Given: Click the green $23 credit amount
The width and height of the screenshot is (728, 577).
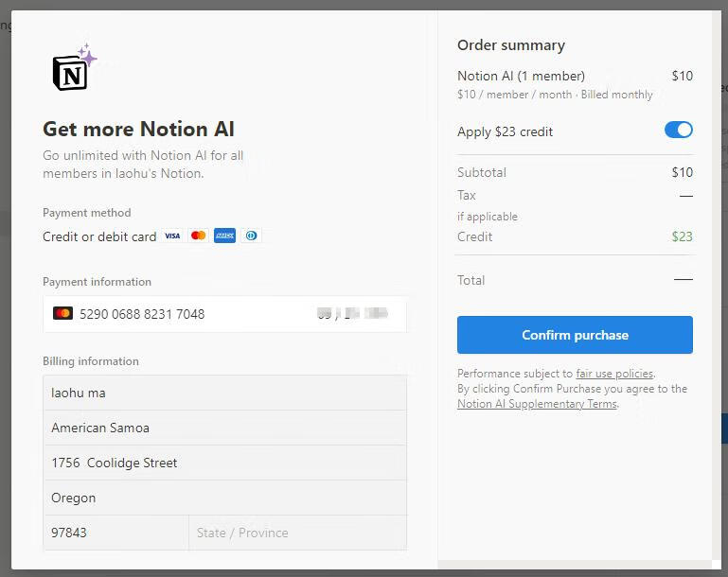Looking at the screenshot, I should click(x=682, y=236).
